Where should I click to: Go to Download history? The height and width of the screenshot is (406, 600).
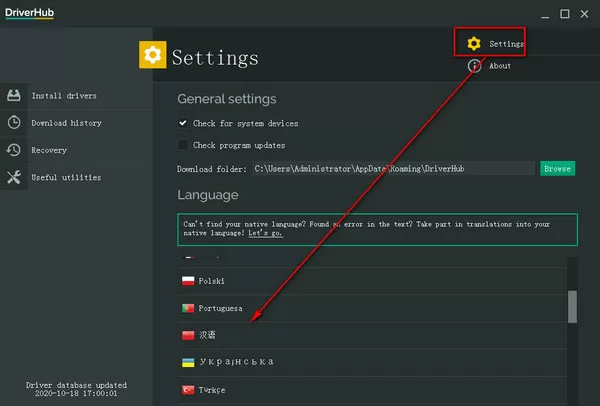pyautogui.click(x=77, y=123)
